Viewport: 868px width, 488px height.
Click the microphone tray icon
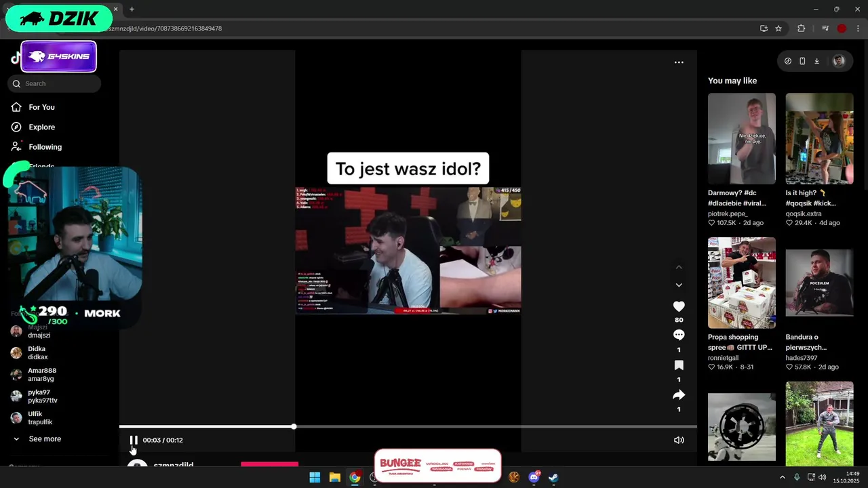pos(797,477)
